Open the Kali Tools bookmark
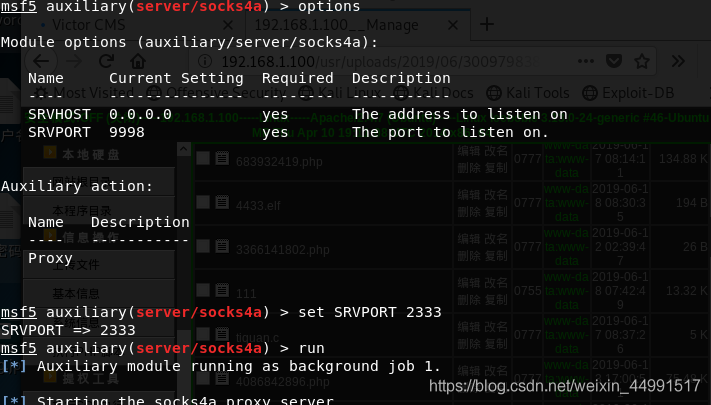The width and height of the screenshot is (711, 405). point(527,93)
